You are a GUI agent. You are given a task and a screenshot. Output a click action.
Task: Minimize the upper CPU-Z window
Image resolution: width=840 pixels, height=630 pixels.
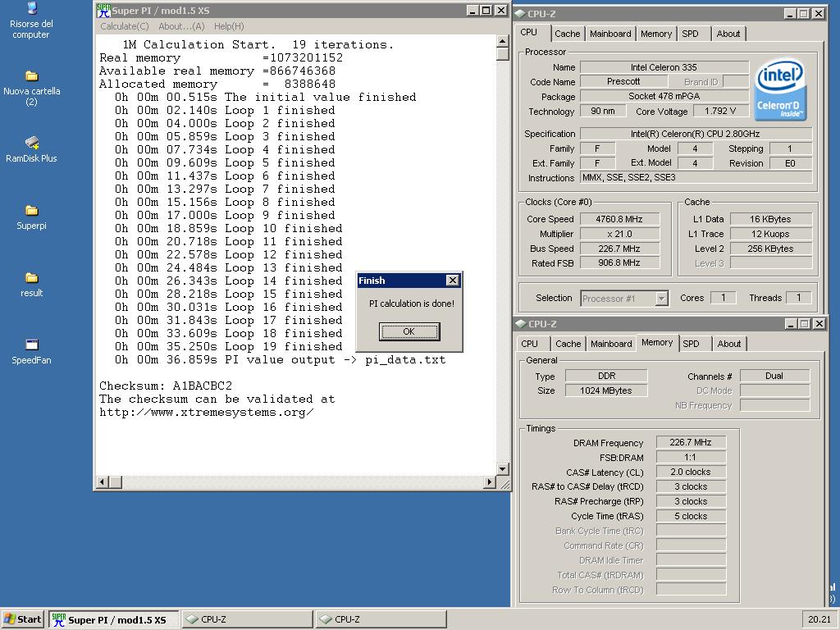click(790, 14)
